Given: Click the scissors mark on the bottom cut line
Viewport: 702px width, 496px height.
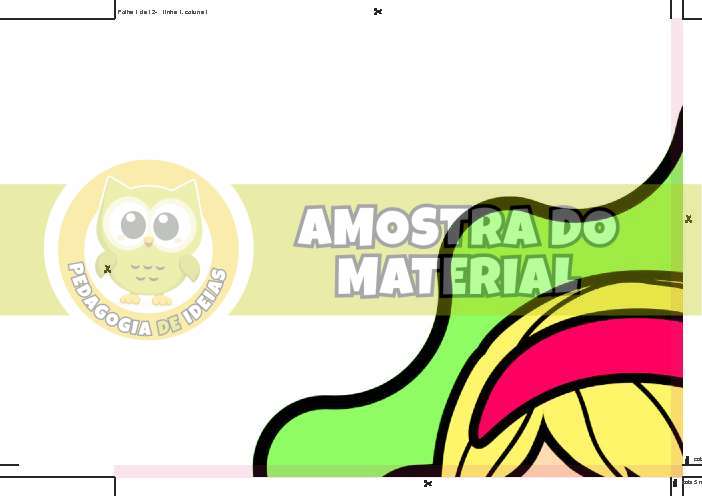Looking at the screenshot, I should click(428, 483).
